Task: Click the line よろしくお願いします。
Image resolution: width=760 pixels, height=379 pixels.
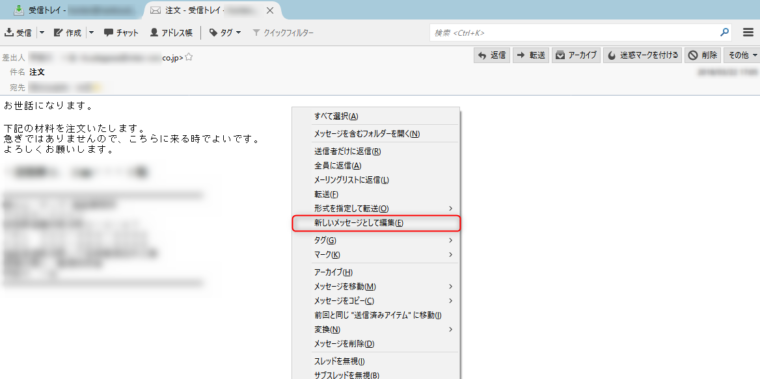Action: coord(58,150)
